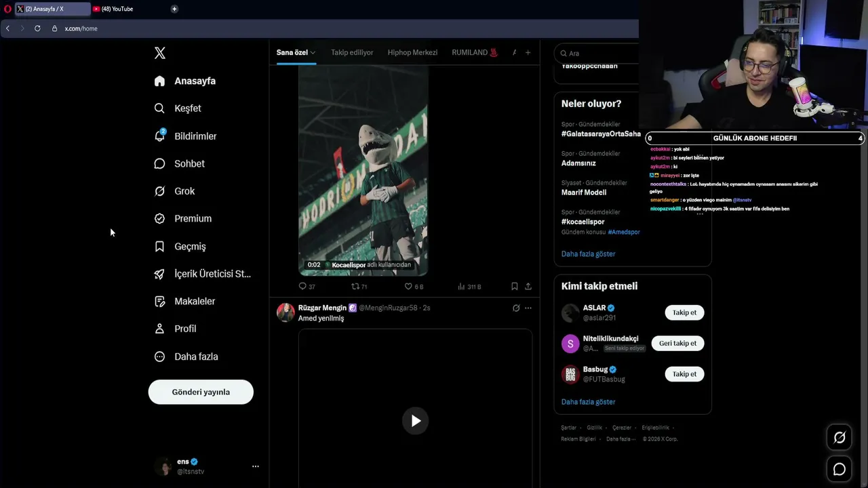Screen dimensions: 868x488
Task: Ask Grok about Rüzgar Mengin's post
Action: (516, 308)
